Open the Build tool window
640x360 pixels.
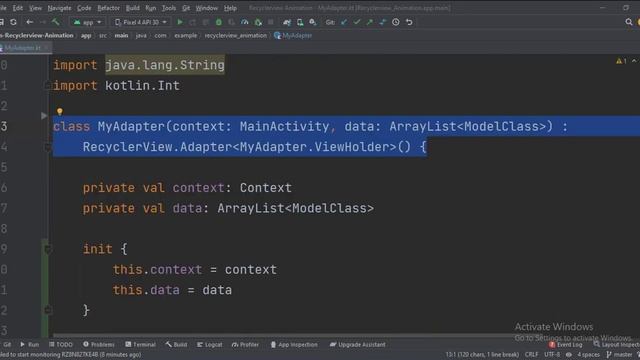tap(176, 344)
